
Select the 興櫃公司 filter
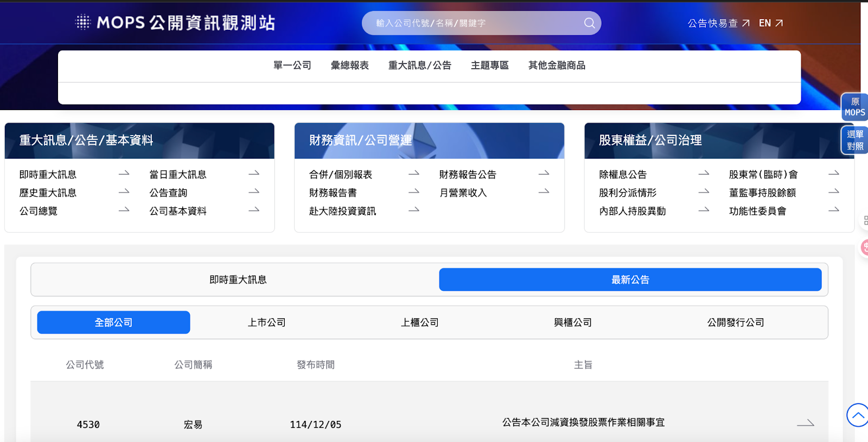click(573, 323)
